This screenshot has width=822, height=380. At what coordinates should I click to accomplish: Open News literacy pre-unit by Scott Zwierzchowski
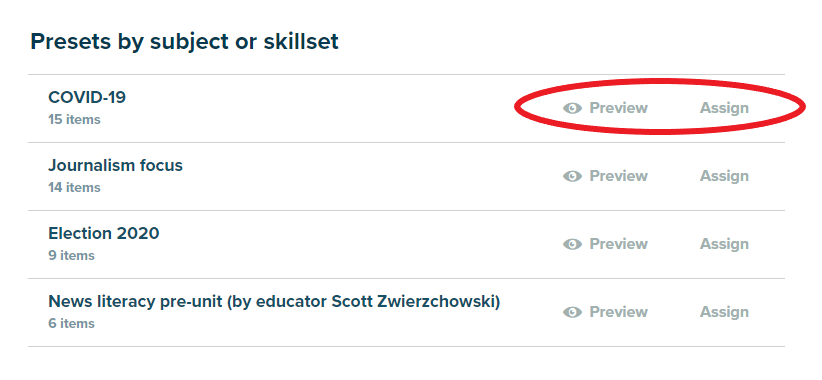click(274, 302)
